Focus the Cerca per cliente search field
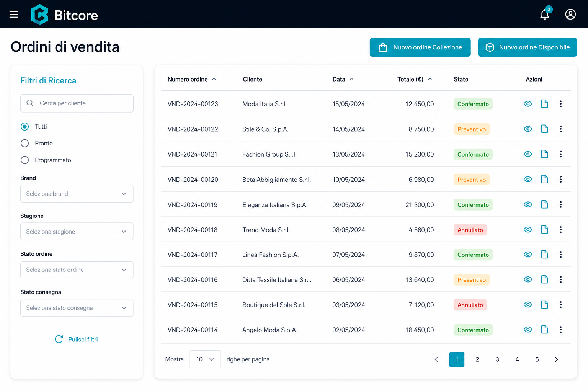This screenshot has width=588, height=392. pyautogui.click(x=77, y=103)
